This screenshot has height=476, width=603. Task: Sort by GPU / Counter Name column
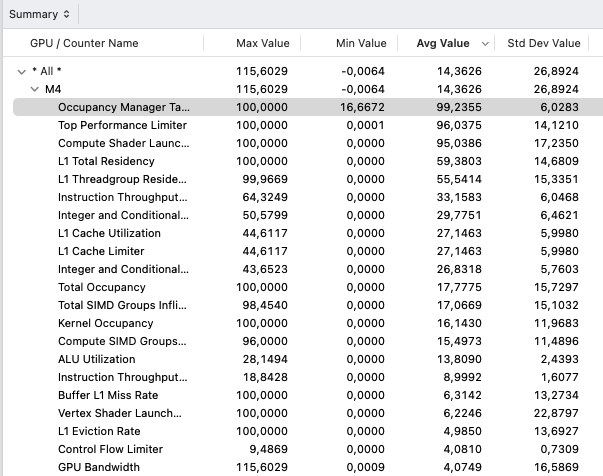coord(84,43)
